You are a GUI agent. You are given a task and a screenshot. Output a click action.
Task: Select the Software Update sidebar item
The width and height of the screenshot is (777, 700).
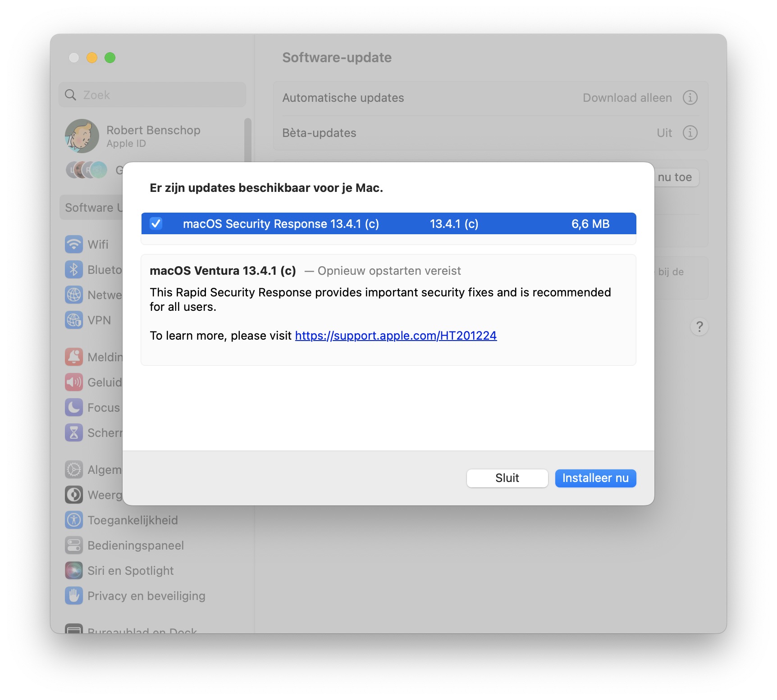tap(91, 208)
